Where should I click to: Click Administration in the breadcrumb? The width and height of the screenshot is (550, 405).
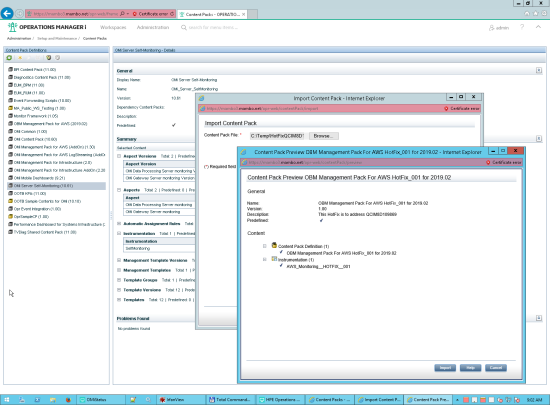(19, 38)
